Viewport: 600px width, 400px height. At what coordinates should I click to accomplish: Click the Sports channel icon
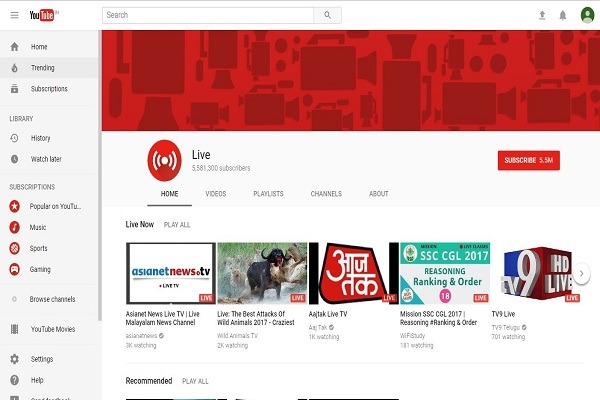pyautogui.click(x=15, y=248)
